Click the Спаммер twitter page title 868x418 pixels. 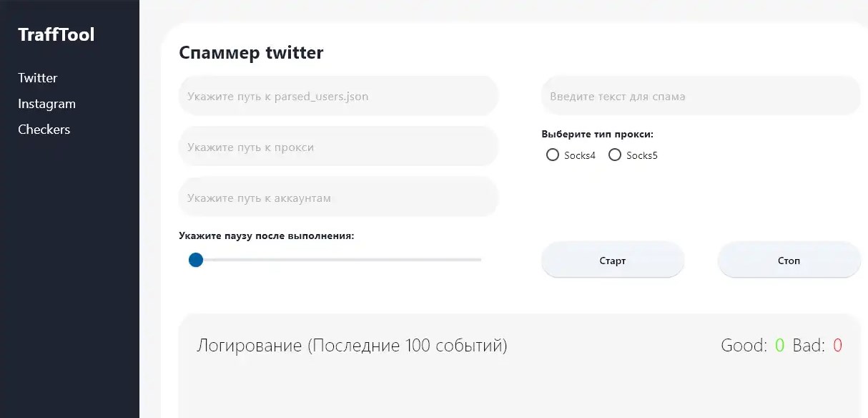(251, 52)
